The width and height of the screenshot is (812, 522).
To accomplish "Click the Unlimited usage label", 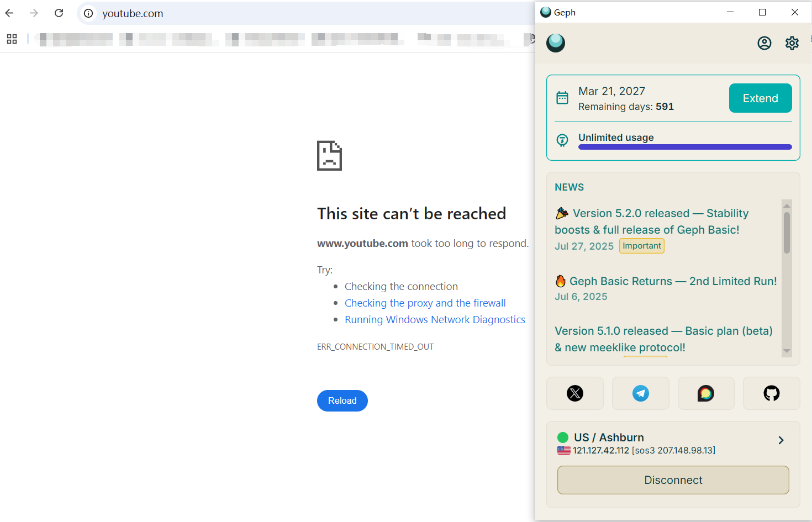I will (x=616, y=138).
